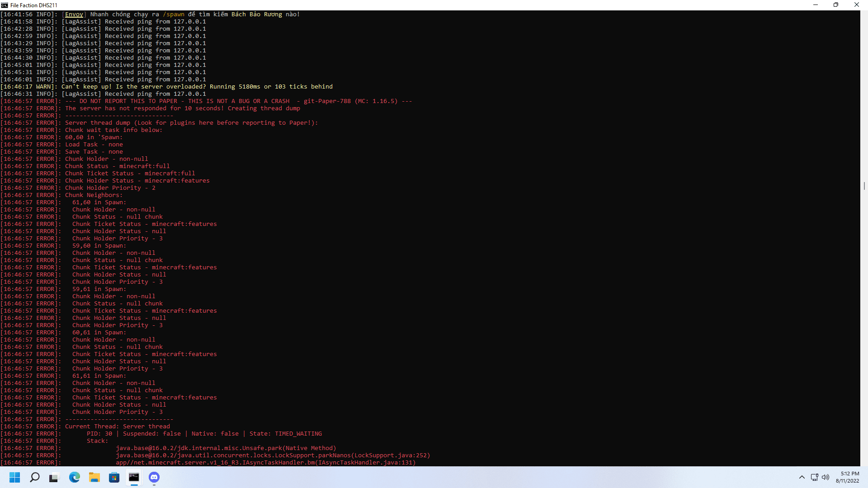Restore down the console window
The image size is (868, 488).
836,5
